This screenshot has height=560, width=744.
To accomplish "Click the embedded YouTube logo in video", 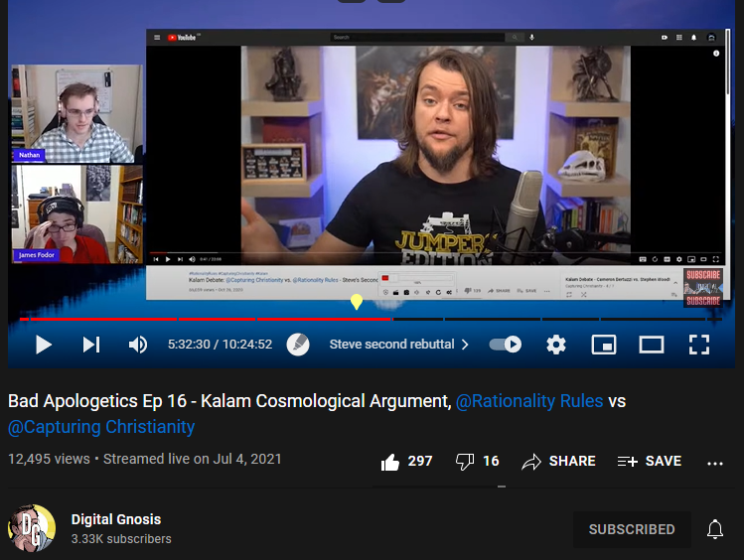I will point(183,38).
